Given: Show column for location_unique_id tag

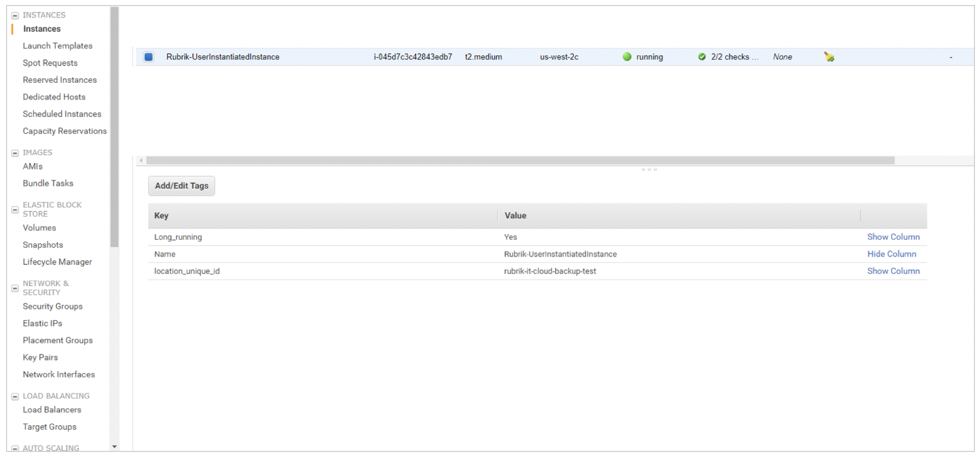Looking at the screenshot, I should [x=893, y=271].
